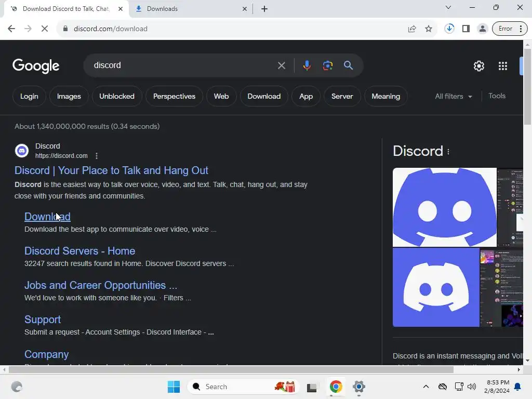532x399 pixels.
Task: Select the Server filter chip
Action: (342, 96)
